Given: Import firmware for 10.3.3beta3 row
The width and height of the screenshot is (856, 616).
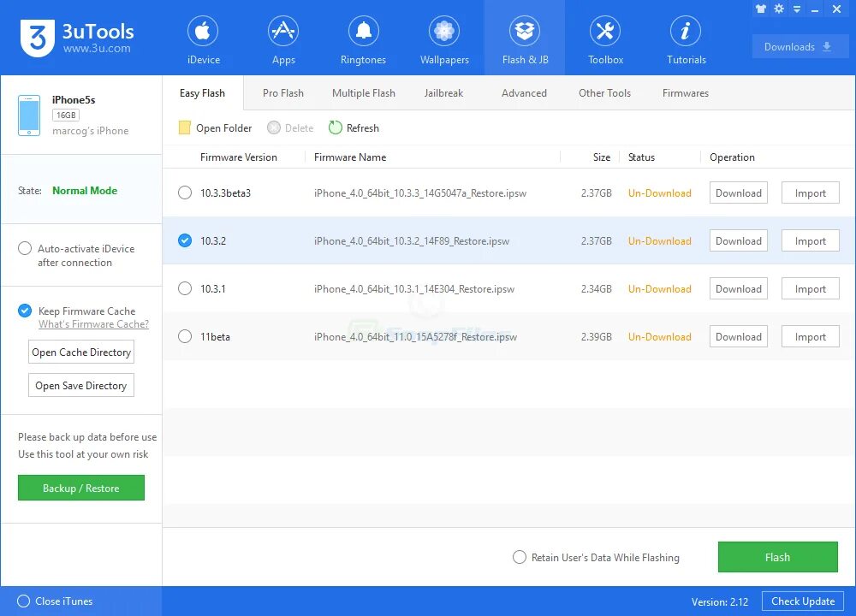Looking at the screenshot, I should 810,192.
